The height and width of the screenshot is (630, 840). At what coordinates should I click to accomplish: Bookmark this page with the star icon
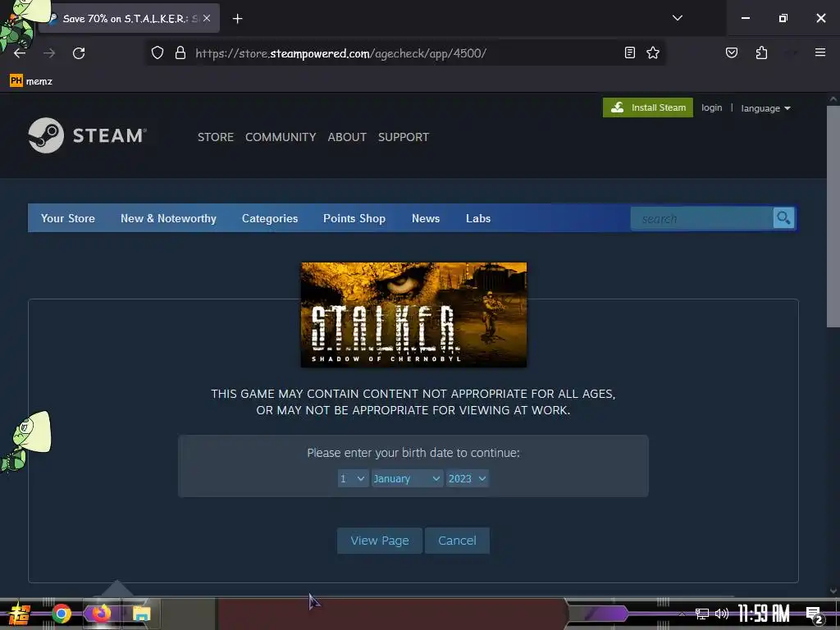point(652,52)
